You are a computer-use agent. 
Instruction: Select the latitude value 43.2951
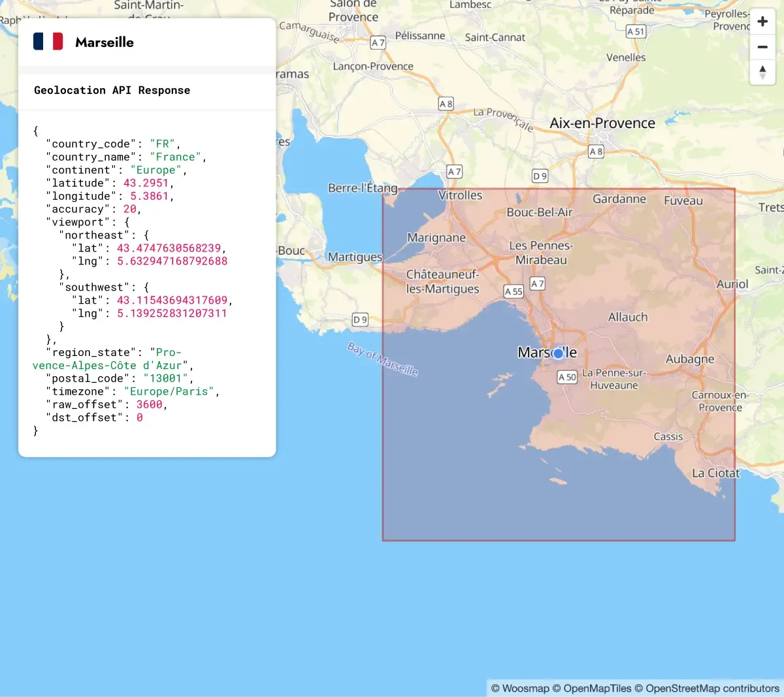point(146,183)
